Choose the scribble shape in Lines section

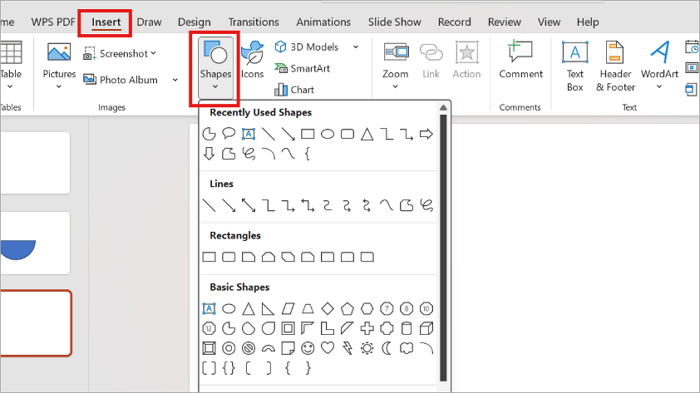pos(426,205)
